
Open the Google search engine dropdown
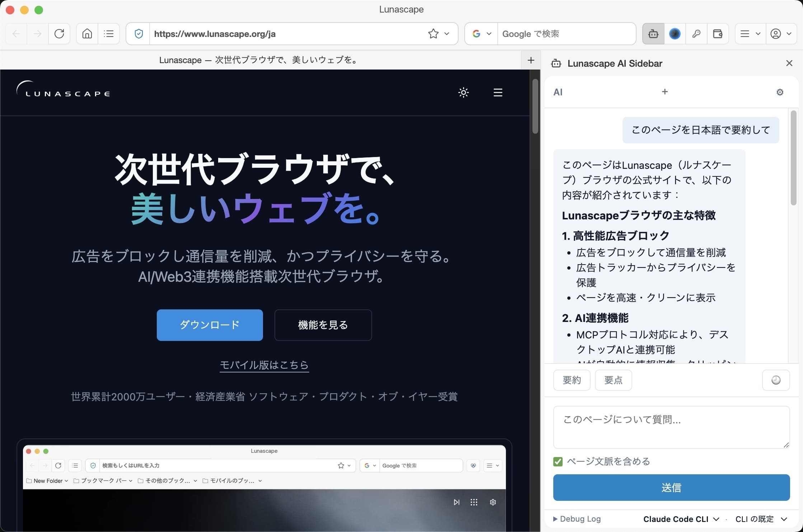[481, 34]
